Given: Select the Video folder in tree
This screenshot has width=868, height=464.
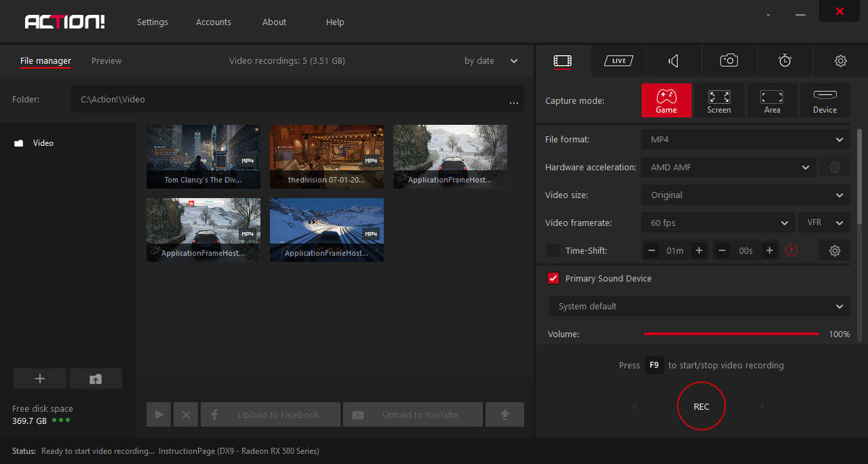Looking at the screenshot, I should (x=34, y=143).
